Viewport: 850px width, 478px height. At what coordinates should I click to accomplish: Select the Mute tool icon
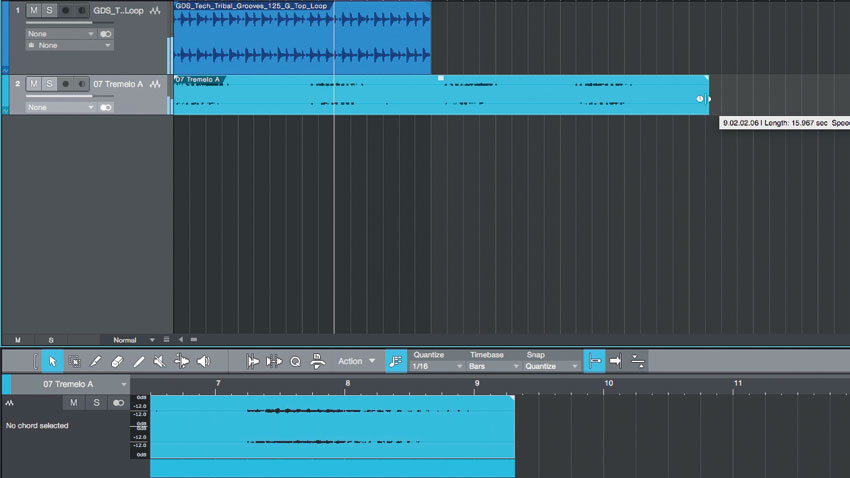(159, 361)
